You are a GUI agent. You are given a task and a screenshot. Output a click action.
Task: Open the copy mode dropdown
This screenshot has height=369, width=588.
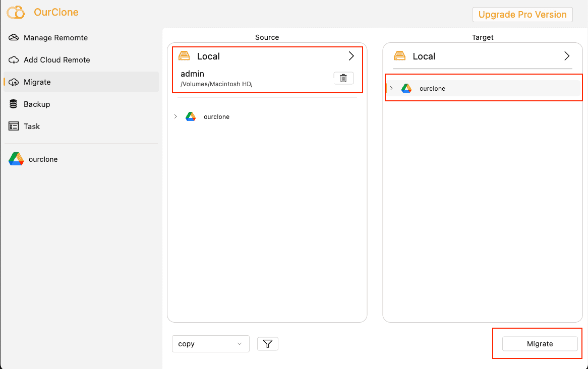(x=210, y=344)
